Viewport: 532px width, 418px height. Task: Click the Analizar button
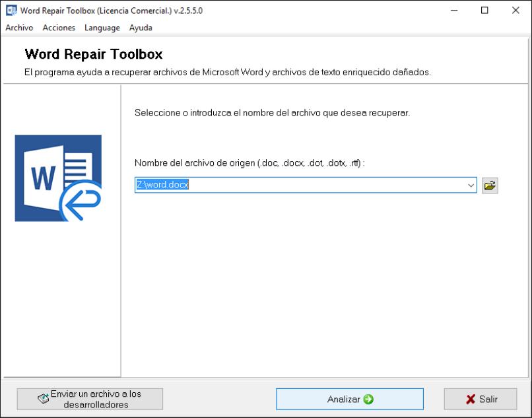349,399
